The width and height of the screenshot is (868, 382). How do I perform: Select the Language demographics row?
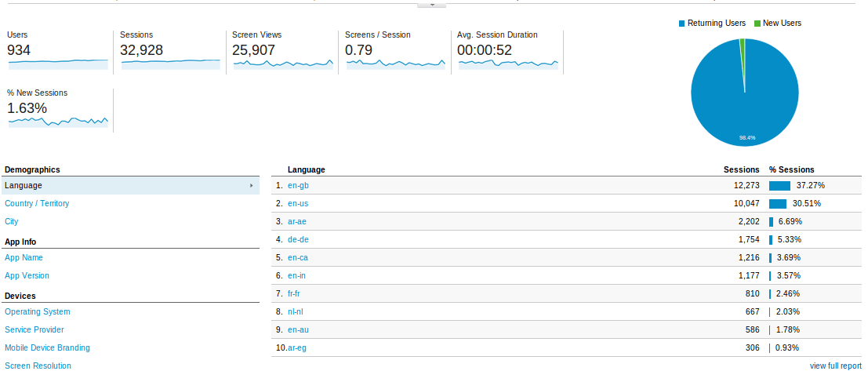(x=130, y=185)
